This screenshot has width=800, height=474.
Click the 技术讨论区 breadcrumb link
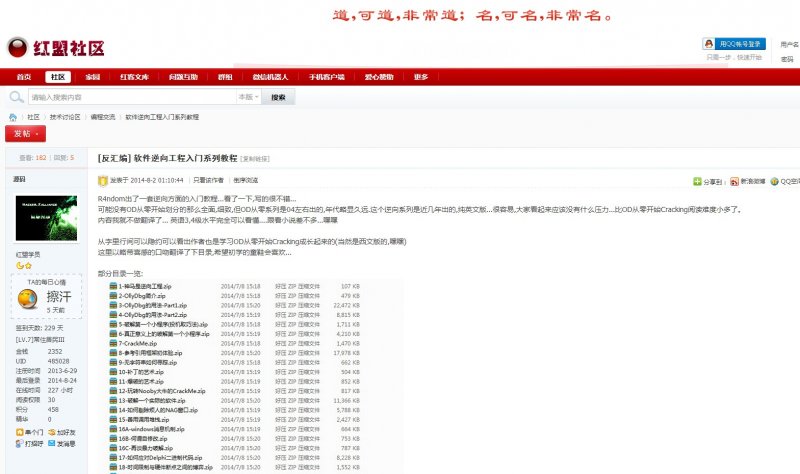pyautogui.click(x=65, y=117)
